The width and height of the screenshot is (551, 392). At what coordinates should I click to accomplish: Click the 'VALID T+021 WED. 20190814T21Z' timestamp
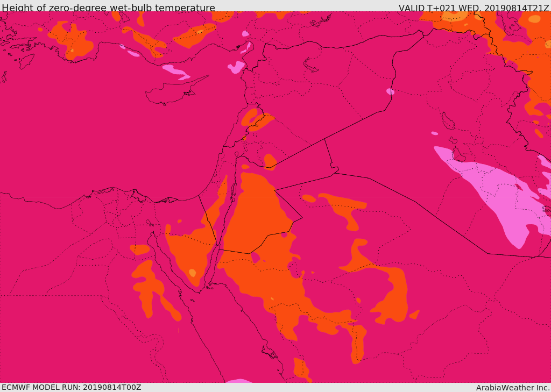click(x=474, y=8)
